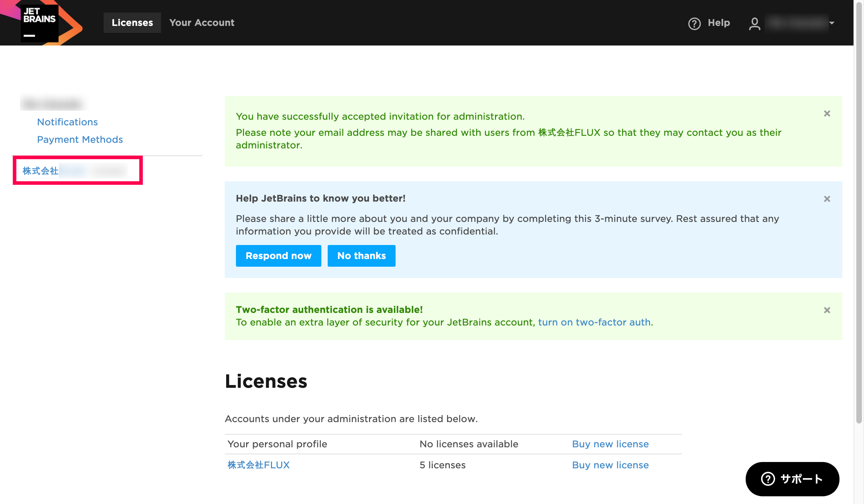The height and width of the screenshot is (504, 864).
Task: Buy new license for 株式会社FLUX
Action: (610, 465)
